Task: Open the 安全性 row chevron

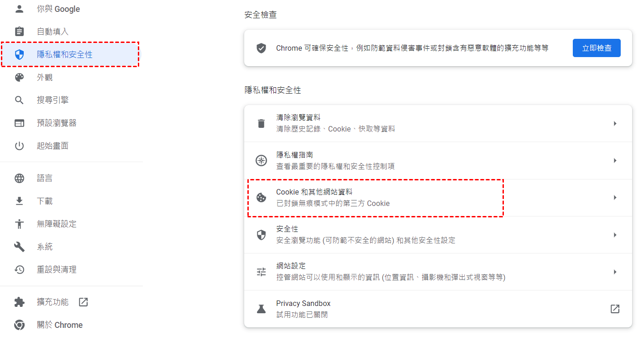Action: tap(615, 235)
